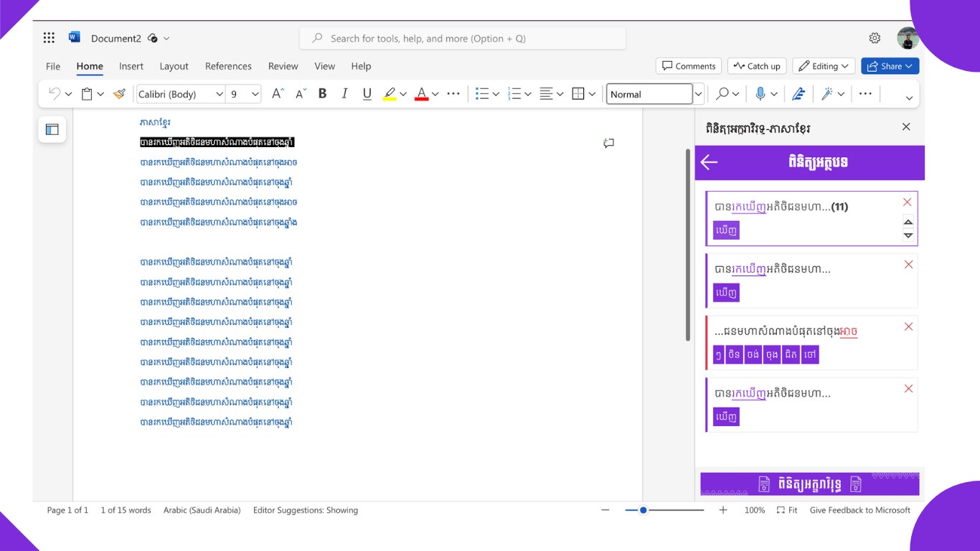980x551 pixels.
Task: Open the Editor pen icon
Action: [x=798, y=94]
